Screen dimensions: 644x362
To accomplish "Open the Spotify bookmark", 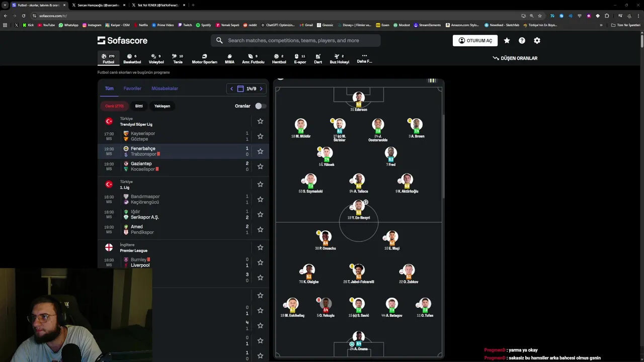I will click(203, 25).
